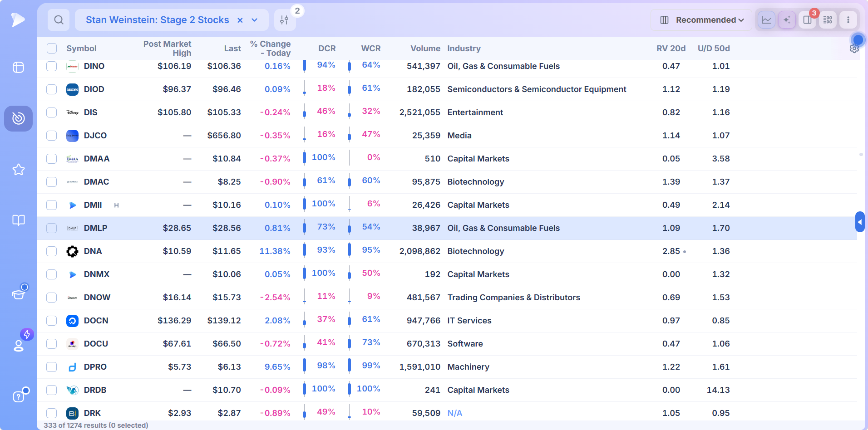Click Biotechnology industry in DMAC row

pyautogui.click(x=476, y=182)
